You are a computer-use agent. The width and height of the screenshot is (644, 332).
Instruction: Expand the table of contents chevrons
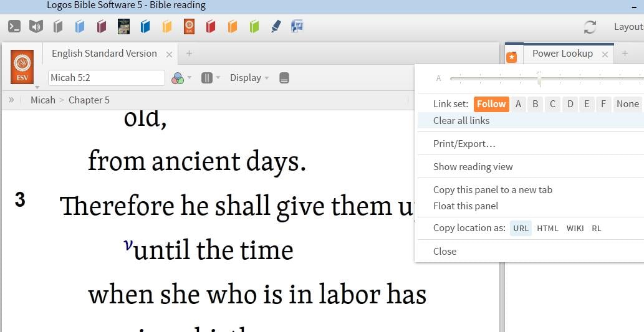[x=11, y=100]
